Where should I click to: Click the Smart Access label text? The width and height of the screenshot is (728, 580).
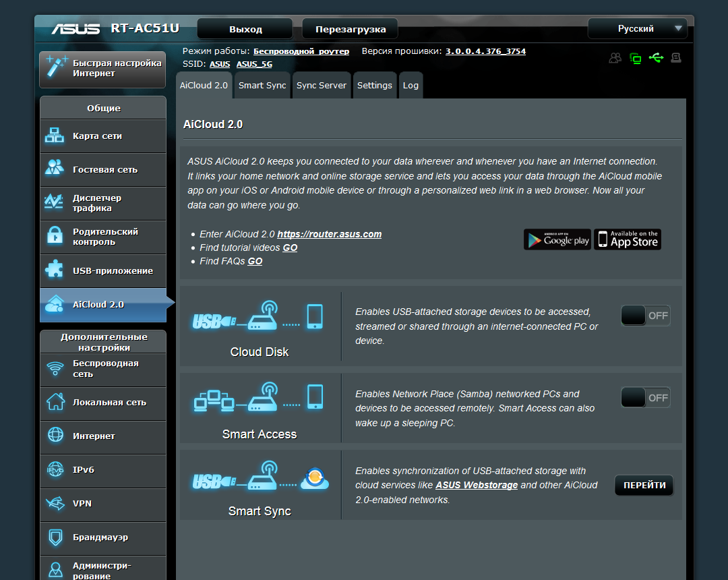coord(260,434)
